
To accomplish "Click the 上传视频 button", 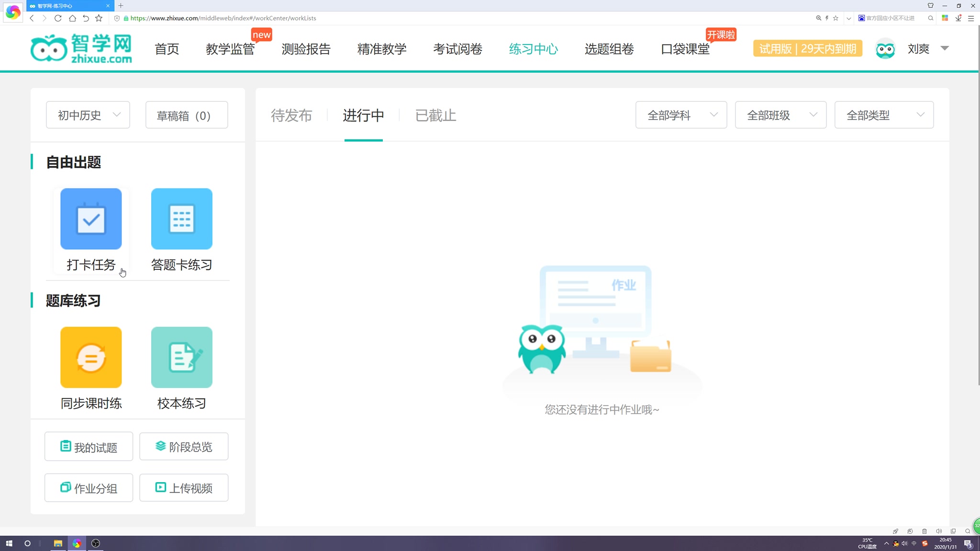I will pyautogui.click(x=184, y=488).
